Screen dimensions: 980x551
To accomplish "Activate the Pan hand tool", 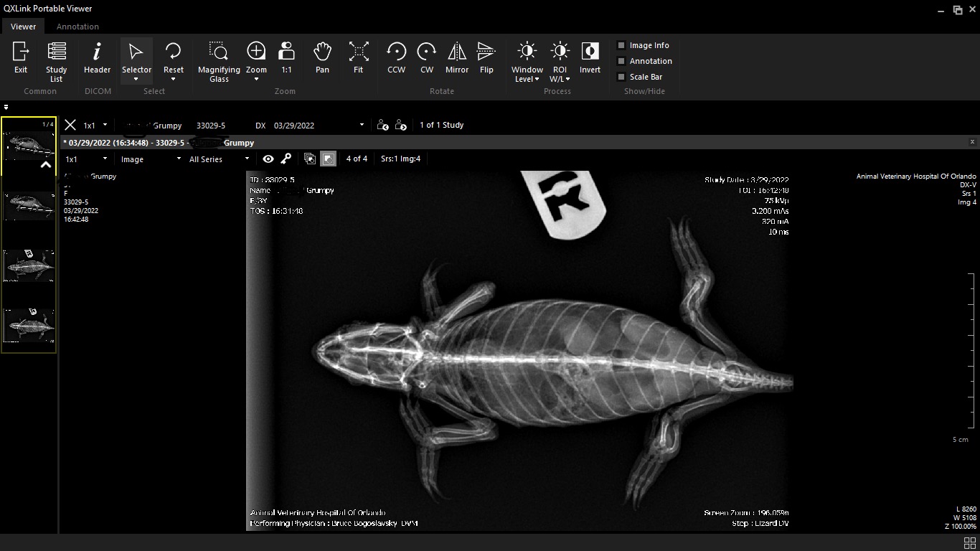I will coord(322,57).
